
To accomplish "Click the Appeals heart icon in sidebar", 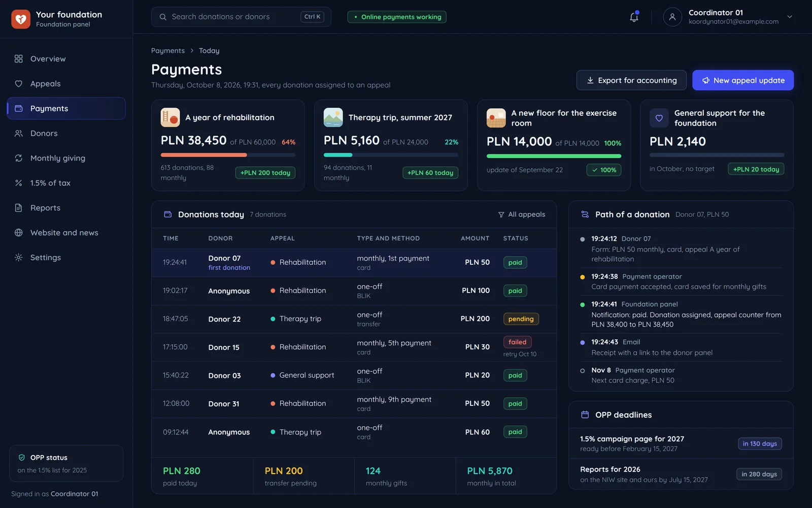I will 19,84.
